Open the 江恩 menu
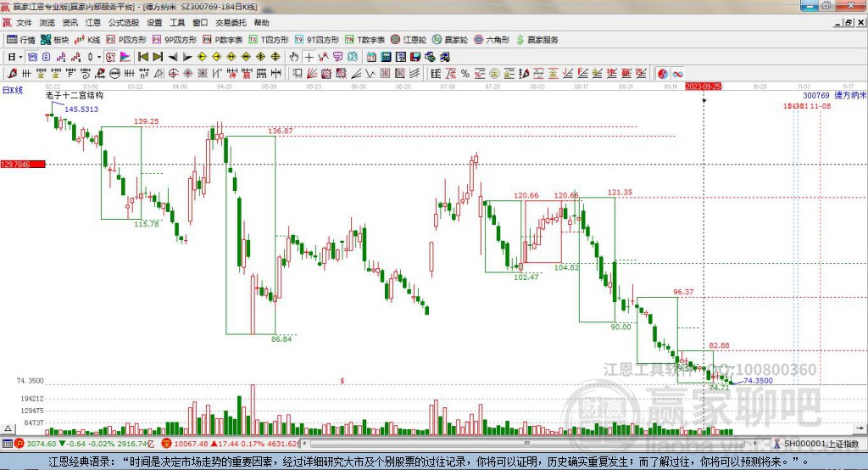Screen dimensions: 868x470 [93, 23]
